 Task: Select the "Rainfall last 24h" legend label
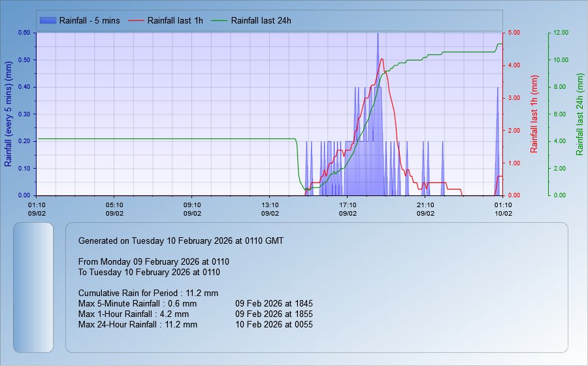click(261, 21)
